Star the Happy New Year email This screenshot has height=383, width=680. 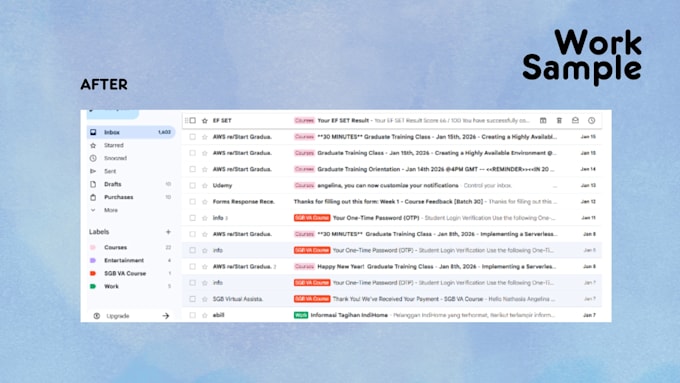click(x=205, y=267)
